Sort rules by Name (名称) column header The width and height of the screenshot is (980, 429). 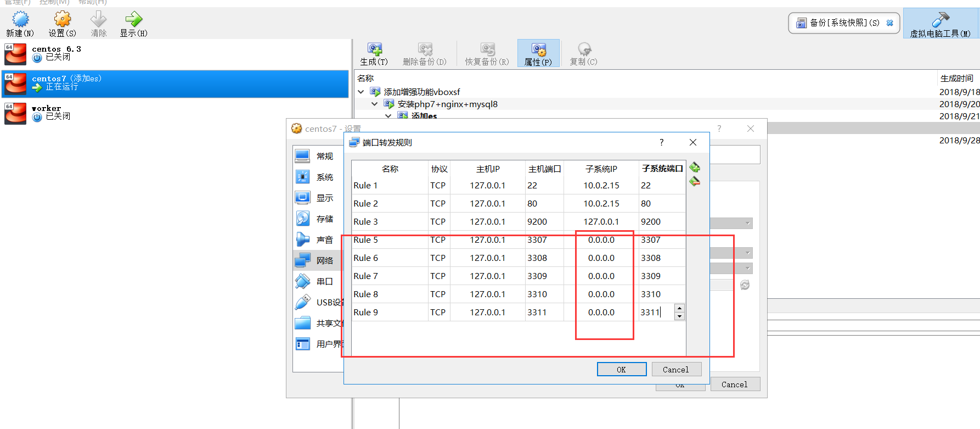click(x=390, y=169)
